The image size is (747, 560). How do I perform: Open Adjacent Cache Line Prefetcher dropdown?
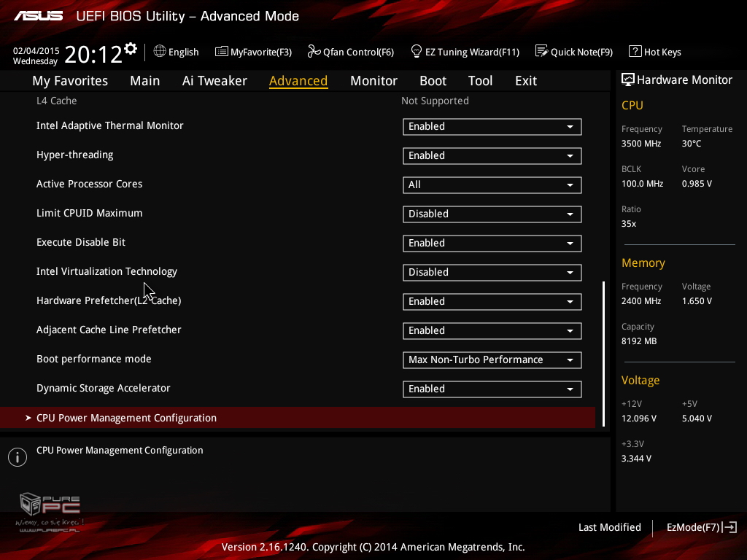[492, 330]
